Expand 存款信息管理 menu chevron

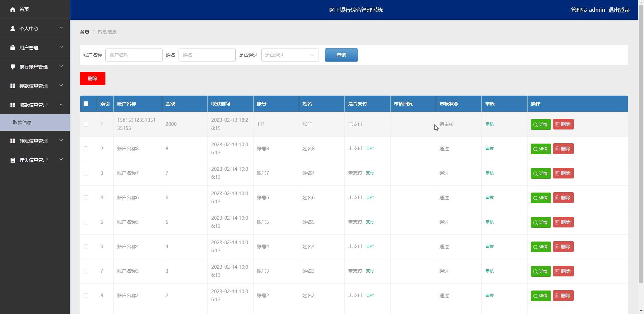(x=61, y=85)
